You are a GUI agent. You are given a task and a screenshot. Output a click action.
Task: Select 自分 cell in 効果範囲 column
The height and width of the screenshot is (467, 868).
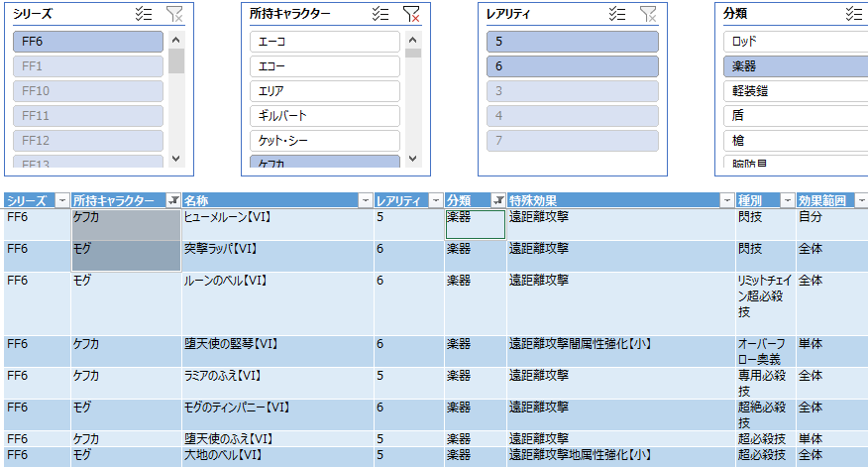832,224
